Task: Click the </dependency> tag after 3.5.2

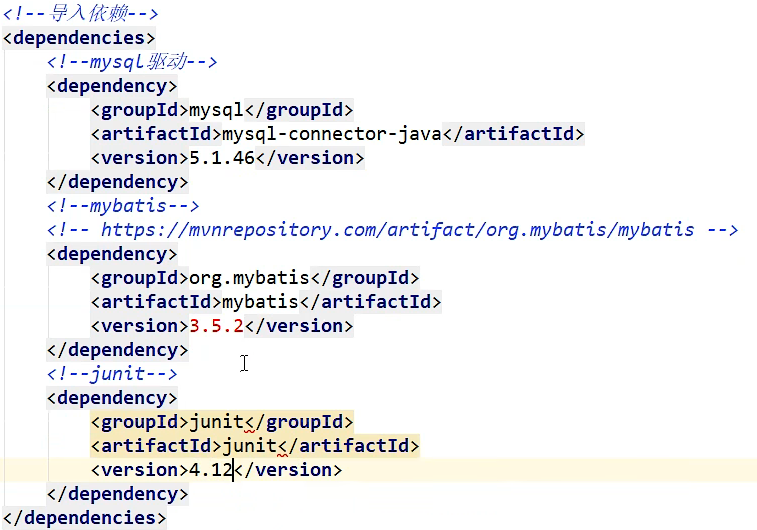Action: [117, 350]
